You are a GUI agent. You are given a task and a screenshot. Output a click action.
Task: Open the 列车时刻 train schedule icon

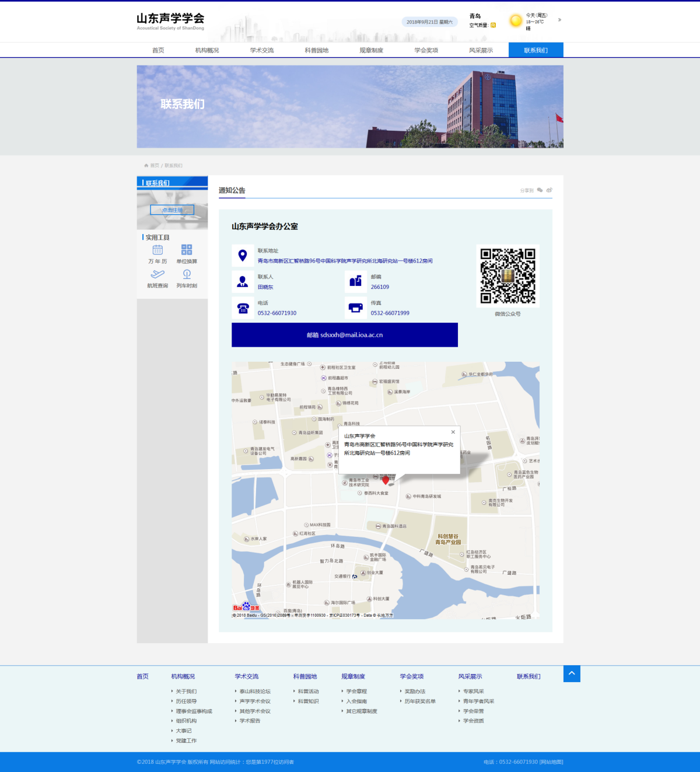[187, 274]
